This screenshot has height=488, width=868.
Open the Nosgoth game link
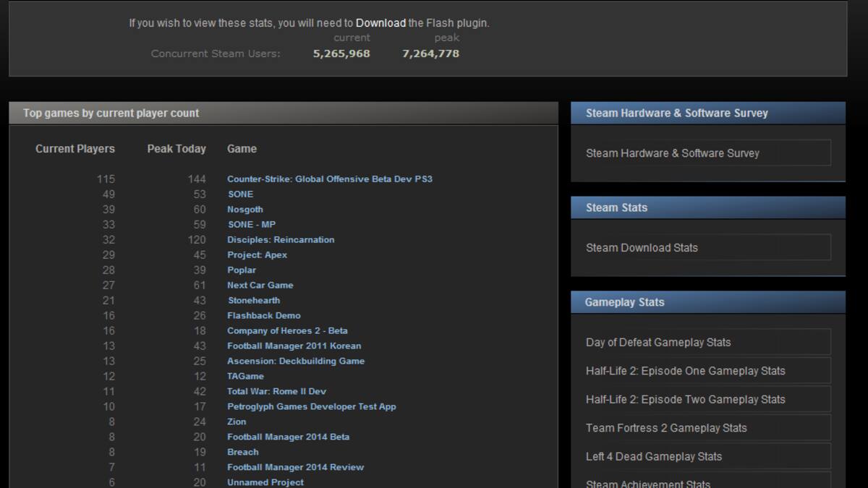click(x=245, y=209)
